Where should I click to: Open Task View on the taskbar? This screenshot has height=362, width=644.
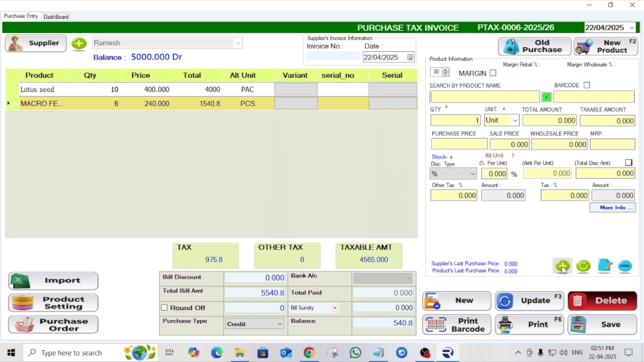pos(169,353)
